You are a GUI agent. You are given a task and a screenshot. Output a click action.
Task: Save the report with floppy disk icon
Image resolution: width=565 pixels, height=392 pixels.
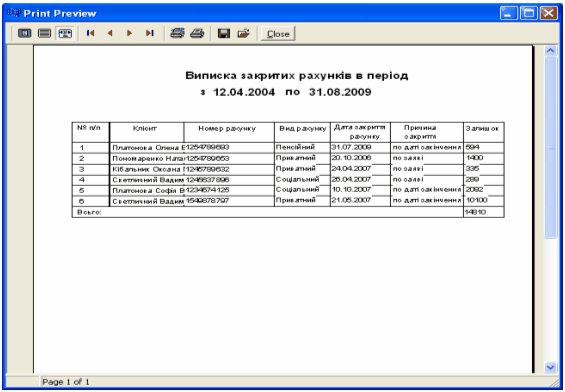click(224, 34)
